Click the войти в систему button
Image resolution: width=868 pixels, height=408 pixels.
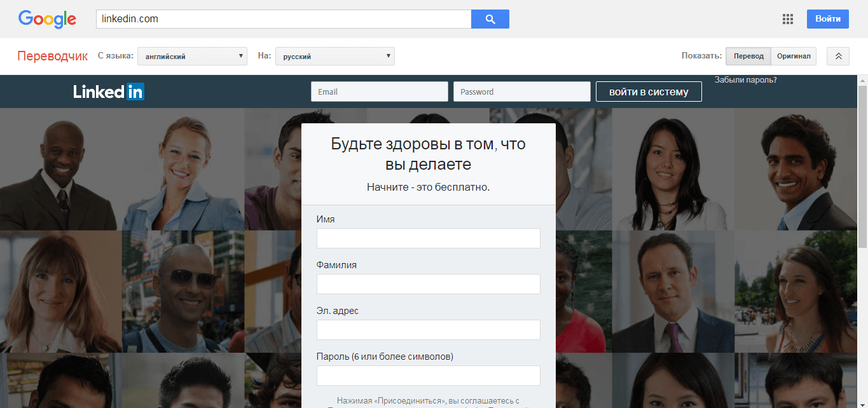point(649,92)
